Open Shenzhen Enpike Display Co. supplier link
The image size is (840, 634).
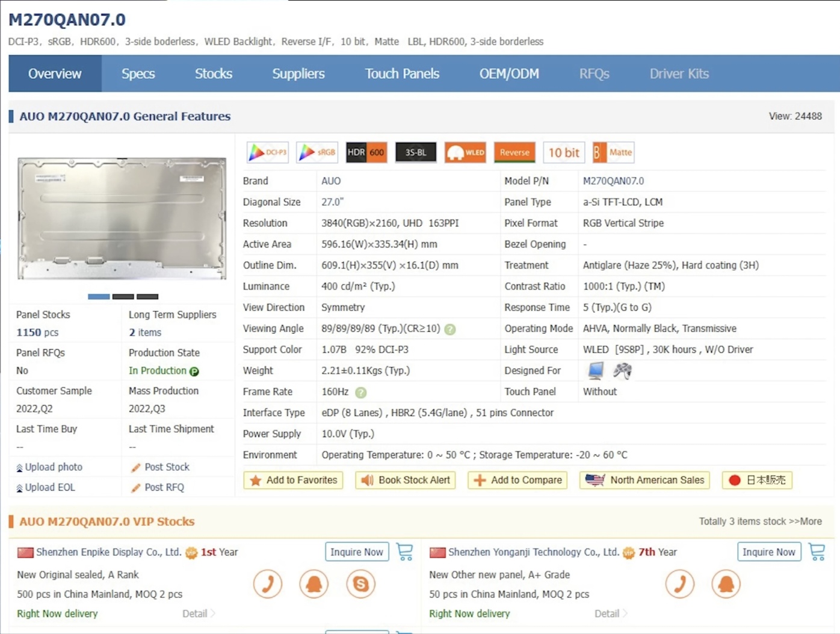click(x=109, y=552)
